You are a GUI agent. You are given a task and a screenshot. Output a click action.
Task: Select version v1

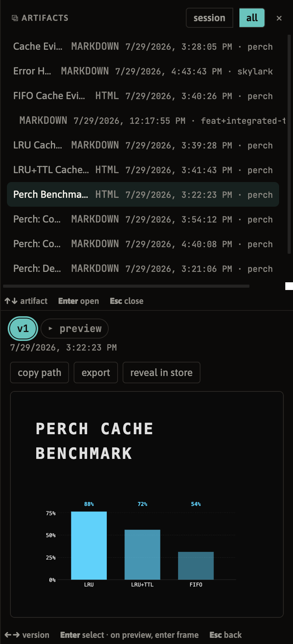[23, 329]
